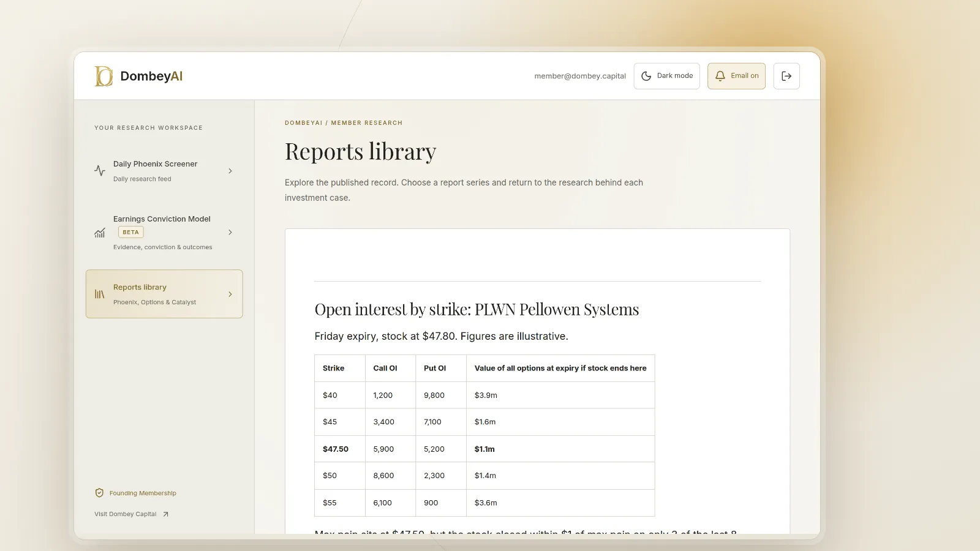Expand the Earnings Conviction Model chevron

tap(230, 233)
